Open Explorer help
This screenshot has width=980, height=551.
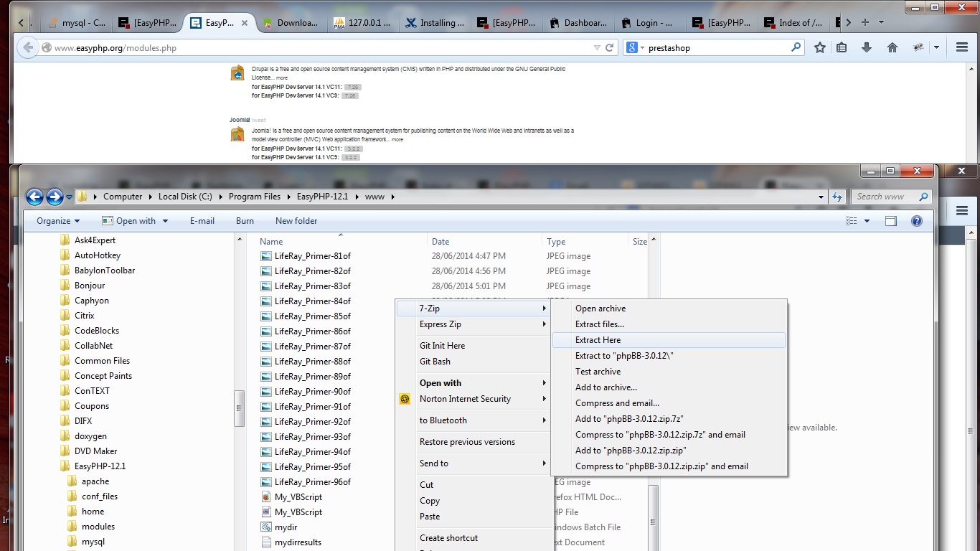click(x=916, y=221)
